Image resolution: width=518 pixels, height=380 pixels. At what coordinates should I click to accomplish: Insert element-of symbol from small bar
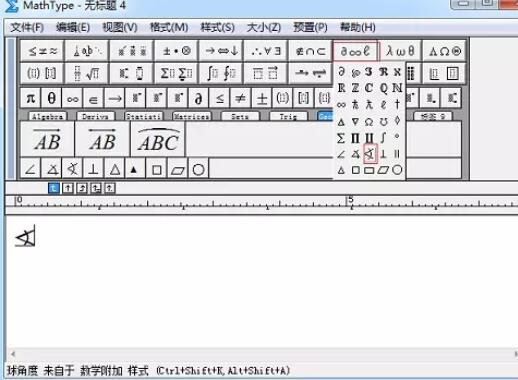(94, 98)
